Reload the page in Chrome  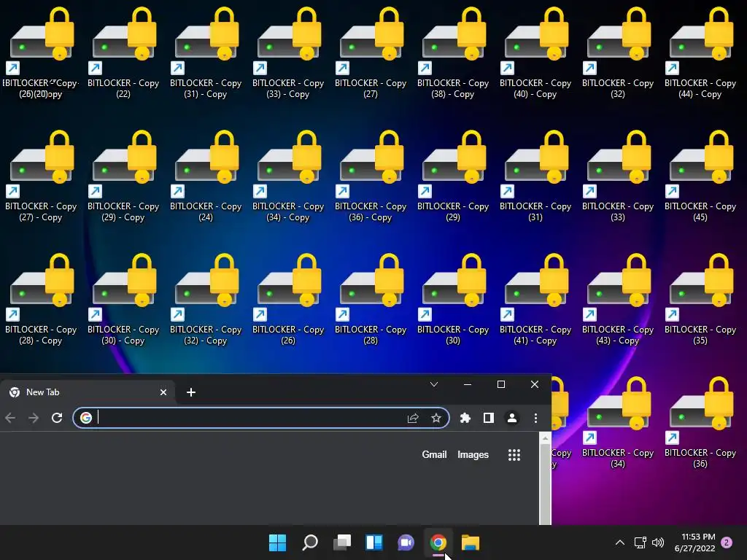pos(57,418)
